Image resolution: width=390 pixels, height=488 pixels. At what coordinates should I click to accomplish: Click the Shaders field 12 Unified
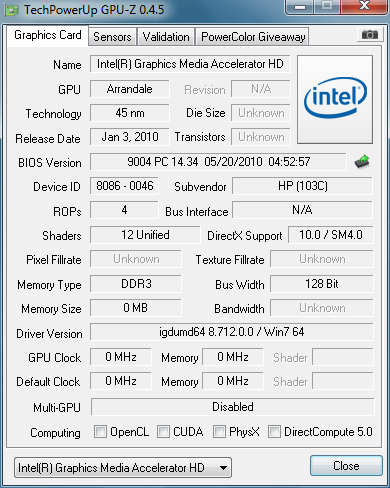click(x=145, y=235)
